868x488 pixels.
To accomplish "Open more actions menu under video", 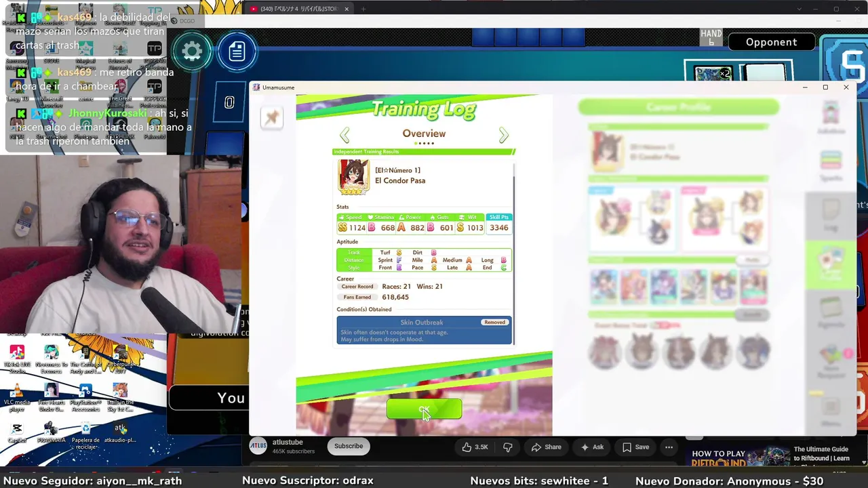I will (669, 447).
